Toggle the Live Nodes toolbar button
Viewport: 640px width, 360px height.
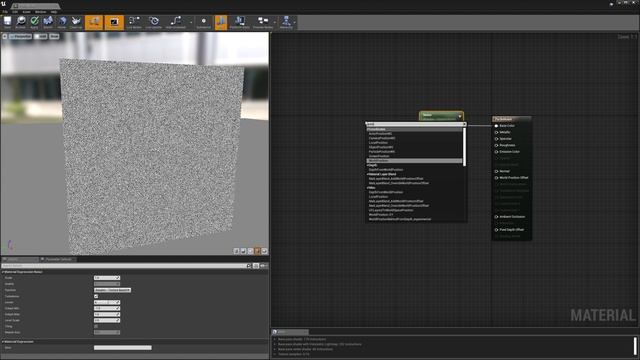(x=134, y=22)
